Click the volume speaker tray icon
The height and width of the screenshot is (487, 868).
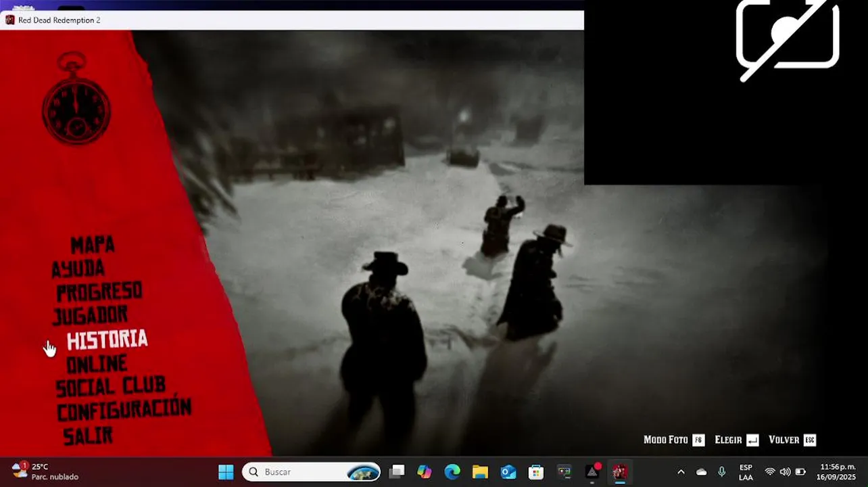tap(785, 471)
